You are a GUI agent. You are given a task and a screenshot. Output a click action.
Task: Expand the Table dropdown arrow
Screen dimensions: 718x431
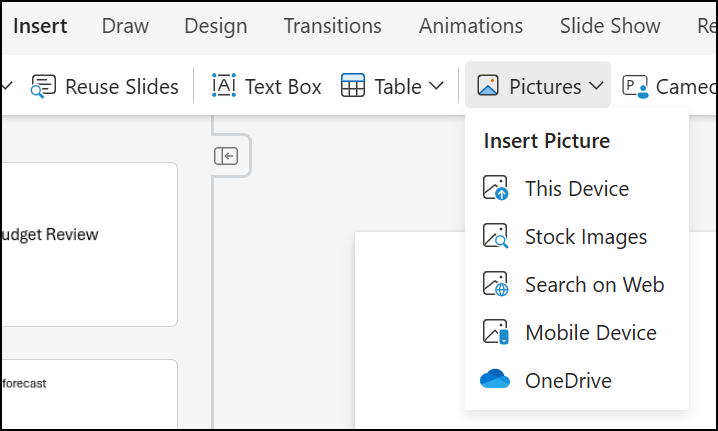pos(436,87)
